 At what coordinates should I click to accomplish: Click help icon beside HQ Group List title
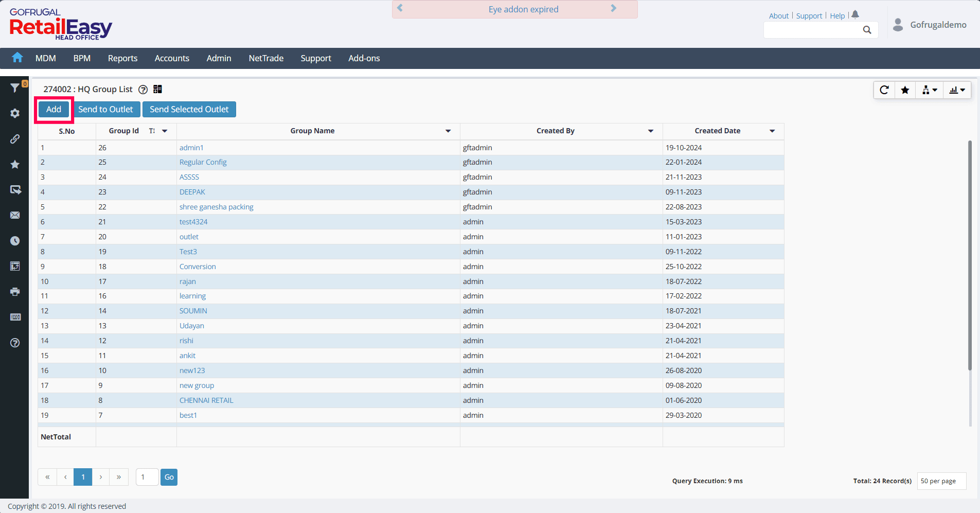pyautogui.click(x=143, y=90)
